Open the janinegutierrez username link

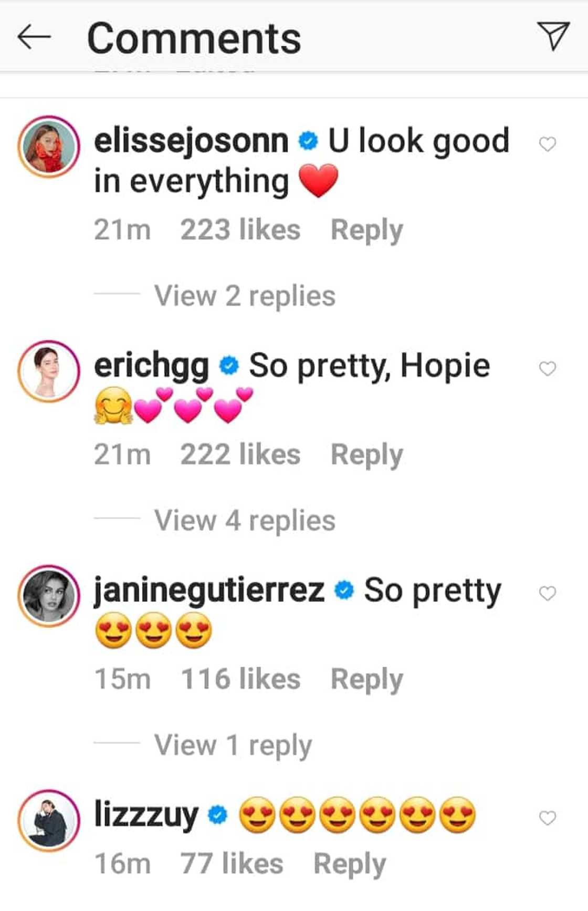(x=209, y=591)
